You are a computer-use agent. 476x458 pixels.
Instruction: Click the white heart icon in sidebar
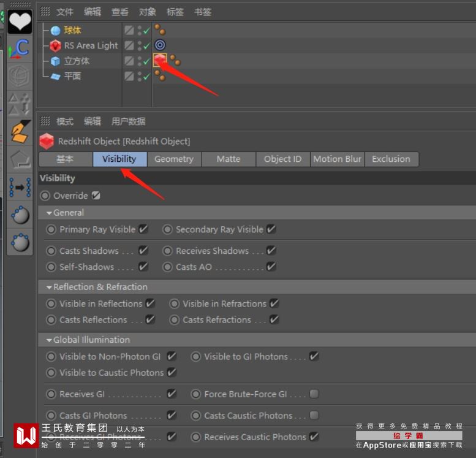pyautogui.click(x=20, y=22)
